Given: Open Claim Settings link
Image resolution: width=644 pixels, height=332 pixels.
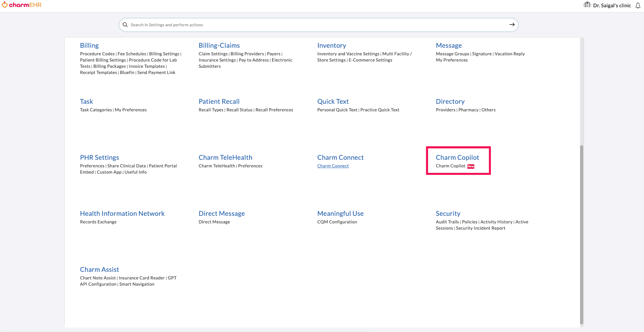Looking at the screenshot, I should 213,54.
